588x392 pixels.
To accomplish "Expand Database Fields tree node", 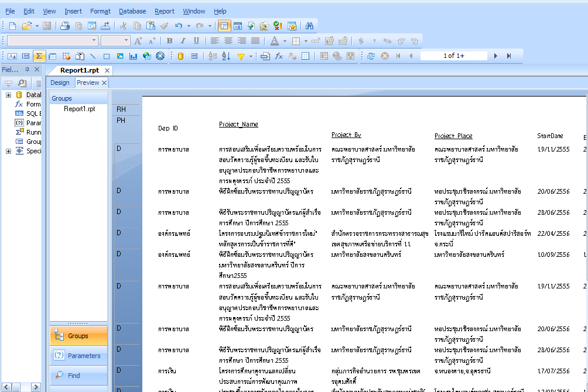I will coord(8,95).
